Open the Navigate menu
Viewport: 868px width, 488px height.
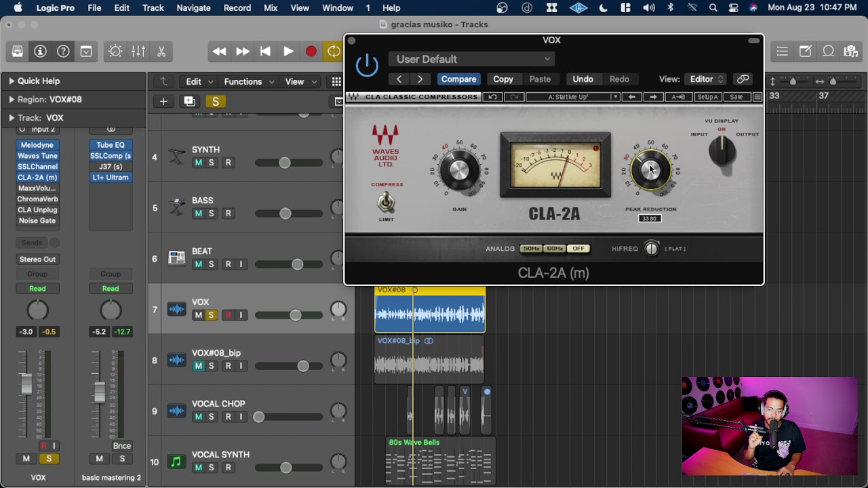193,7
